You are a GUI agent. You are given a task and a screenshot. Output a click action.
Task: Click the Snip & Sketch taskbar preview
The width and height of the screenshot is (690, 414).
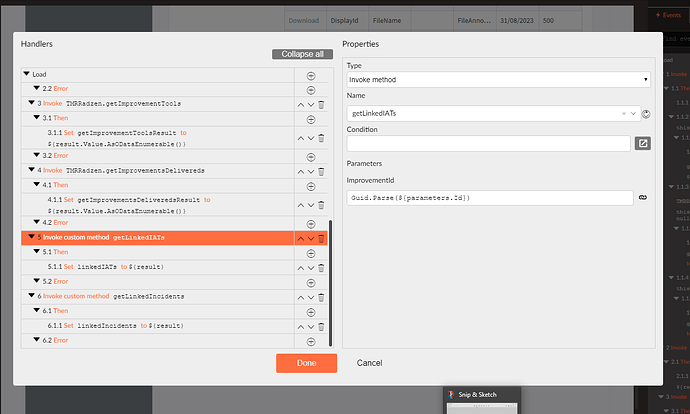[482, 400]
